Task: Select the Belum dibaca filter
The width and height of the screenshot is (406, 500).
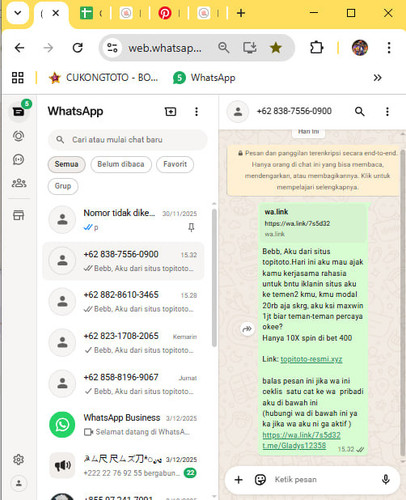Action: 121,164
